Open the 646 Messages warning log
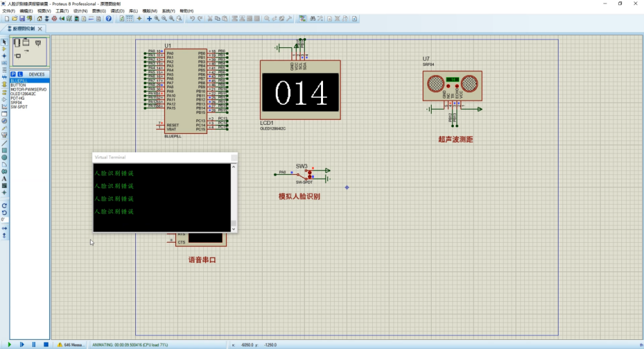Image resolution: width=644 pixels, height=349 pixels. (x=70, y=344)
